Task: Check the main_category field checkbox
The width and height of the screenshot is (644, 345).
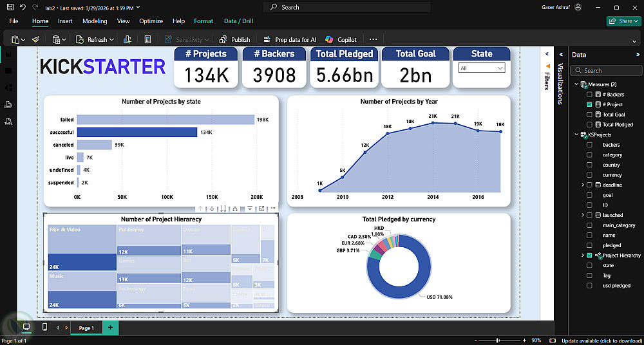Action: (589, 225)
